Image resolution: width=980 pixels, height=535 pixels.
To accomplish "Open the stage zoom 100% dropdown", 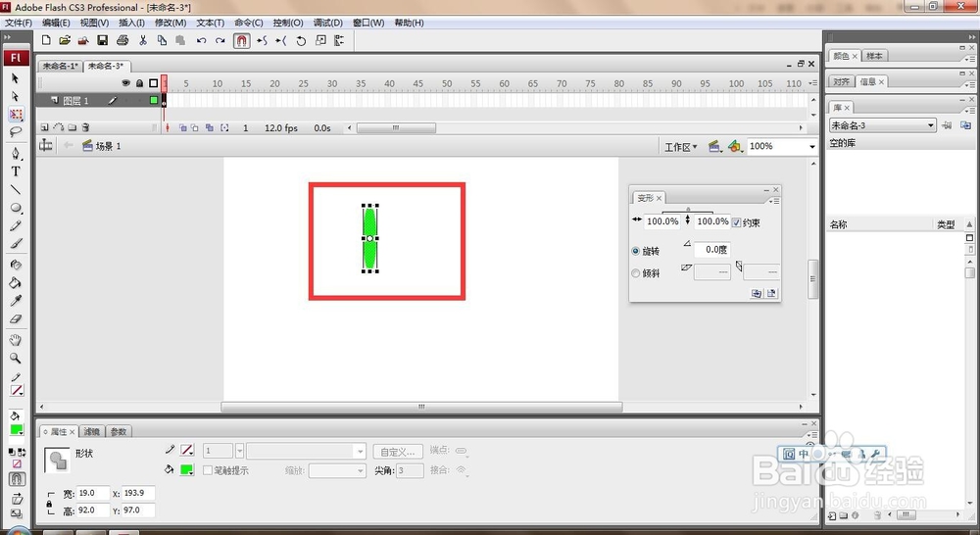I will tap(811, 146).
